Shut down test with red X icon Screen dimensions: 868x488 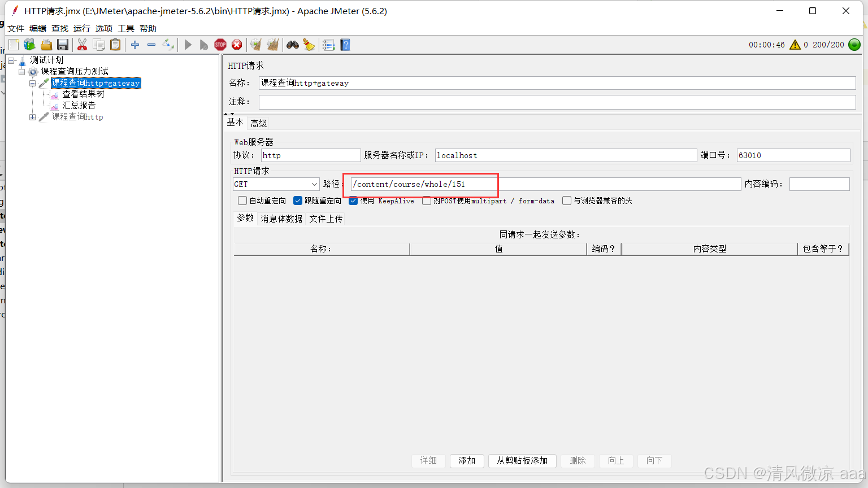(237, 45)
